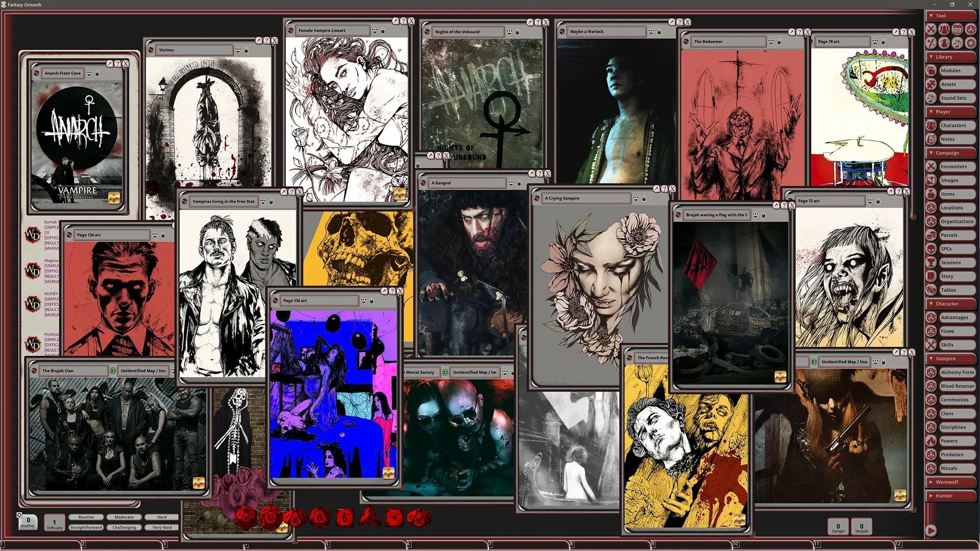Collapse the Campaign sidebar section
Image resolution: width=980 pixels, height=551 pixels.
947,153
